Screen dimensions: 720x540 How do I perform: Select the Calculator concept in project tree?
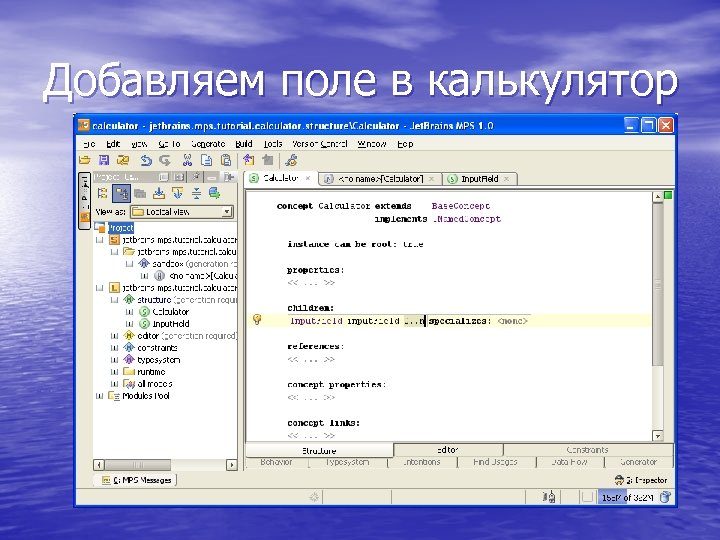pyautogui.click(x=170, y=312)
